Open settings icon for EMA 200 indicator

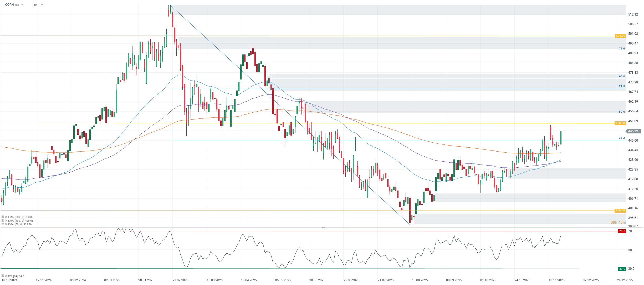[x=3, y=217]
